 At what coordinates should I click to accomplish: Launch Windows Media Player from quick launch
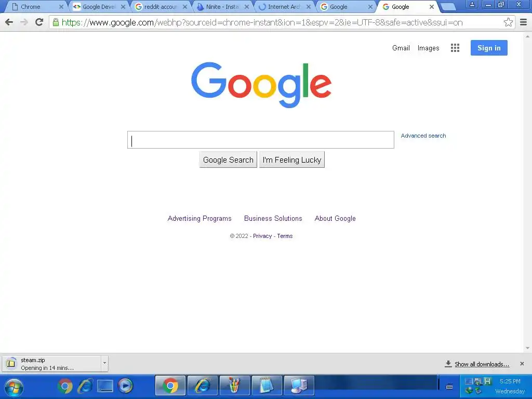click(x=125, y=386)
